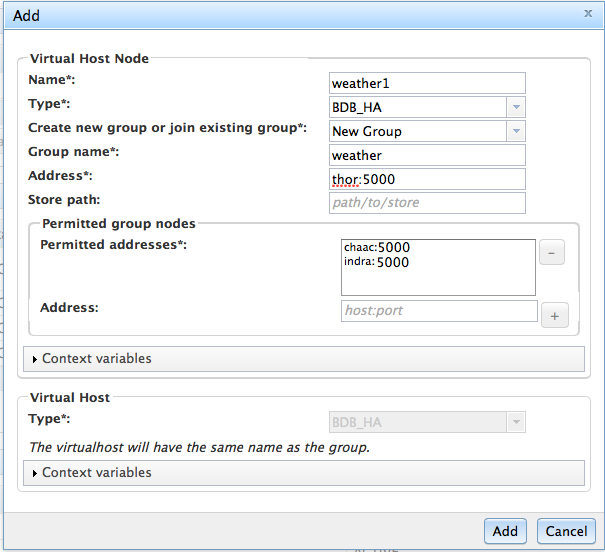Close the Add dialog with the X icon
This screenshot has width=605, height=552.
[587, 15]
